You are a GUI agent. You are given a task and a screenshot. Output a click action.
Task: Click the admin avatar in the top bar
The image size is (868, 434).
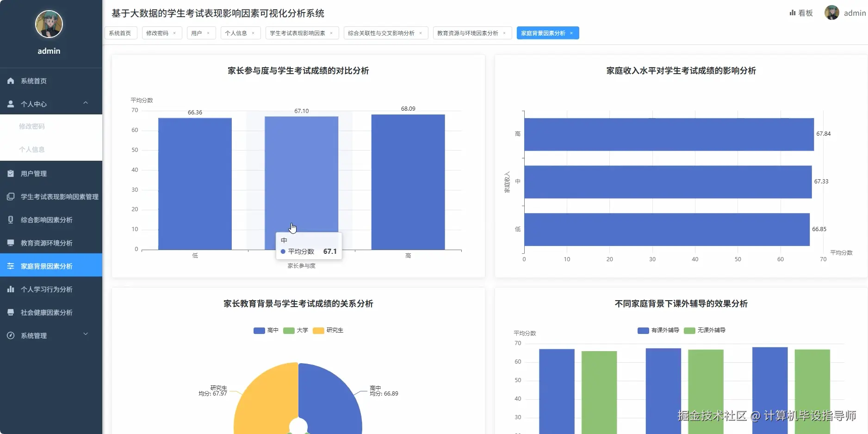832,13
